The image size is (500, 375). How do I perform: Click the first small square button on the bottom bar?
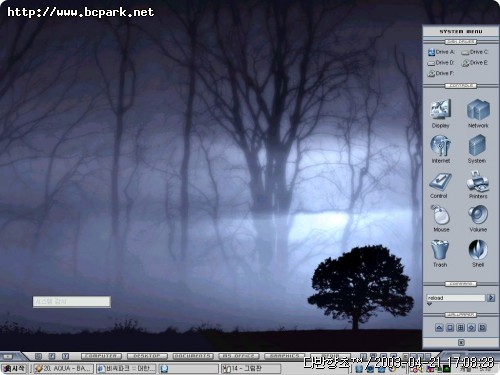click(x=38, y=356)
